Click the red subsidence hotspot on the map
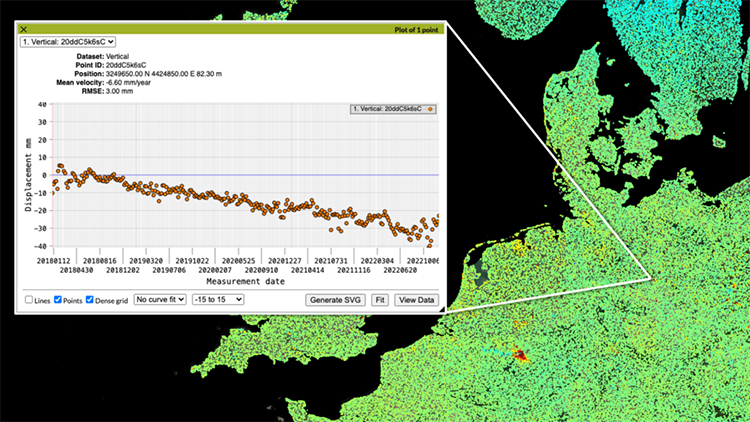The image size is (750, 422). 520,355
